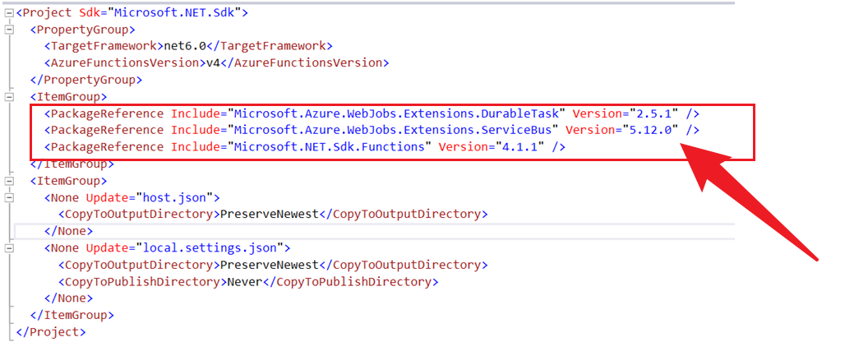Place cursor on the ServiceBus package name
868x342 pixels.
pyautogui.click(x=395, y=130)
